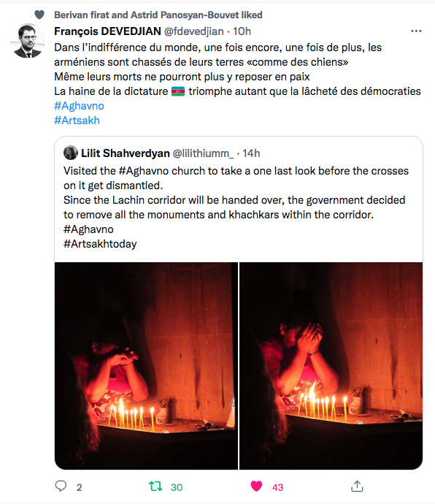Click the François DEVEDJIAN display name
435x504 pixels.
[x=107, y=31]
